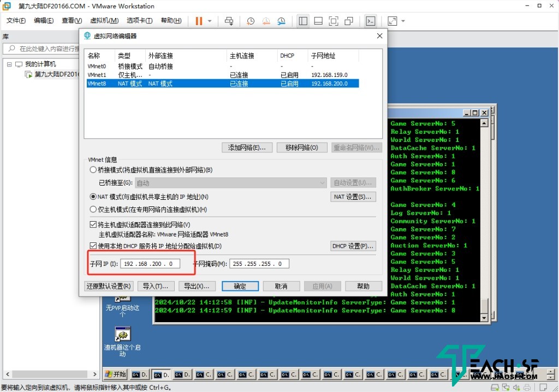Click the library horizontal scrollbar thumb
The width and height of the screenshot is (559, 392).
point(50,374)
